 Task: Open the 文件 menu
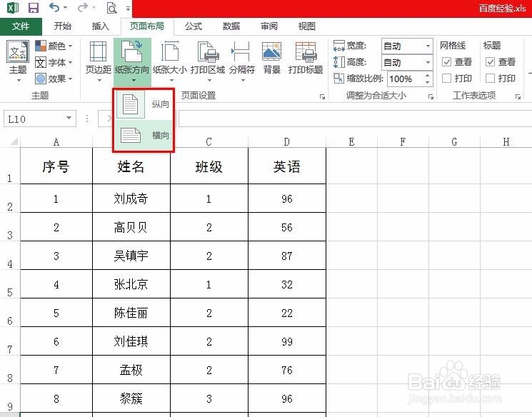[x=21, y=26]
